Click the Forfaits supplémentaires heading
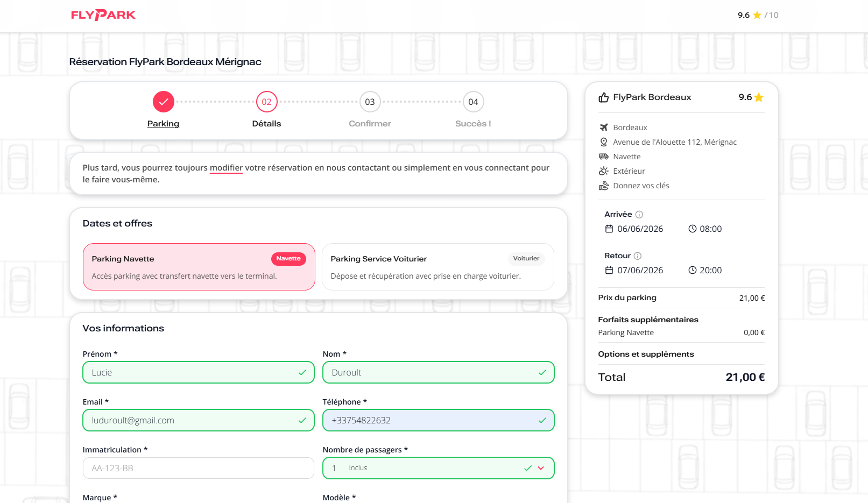 coord(648,320)
